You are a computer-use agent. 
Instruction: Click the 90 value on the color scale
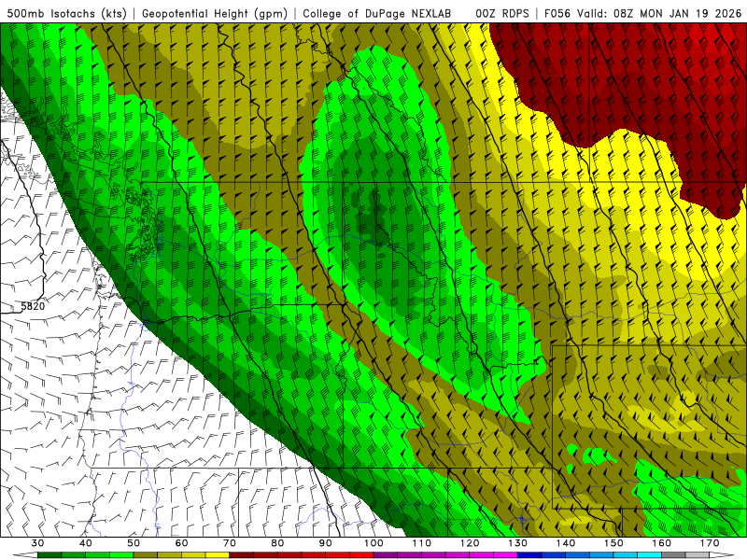[x=325, y=543]
